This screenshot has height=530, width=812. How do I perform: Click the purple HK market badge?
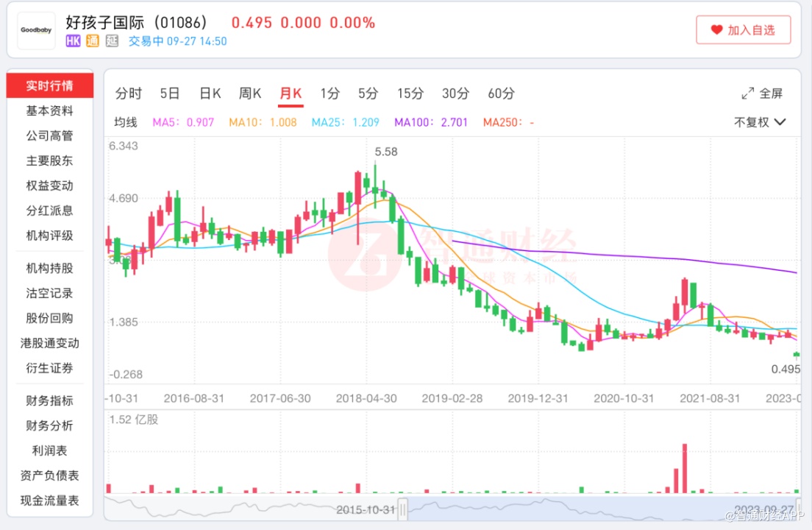pyautogui.click(x=73, y=41)
